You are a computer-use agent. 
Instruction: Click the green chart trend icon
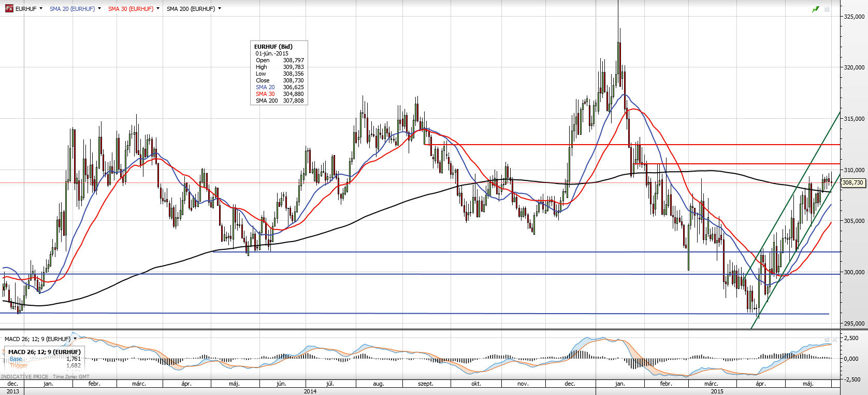click(x=816, y=9)
